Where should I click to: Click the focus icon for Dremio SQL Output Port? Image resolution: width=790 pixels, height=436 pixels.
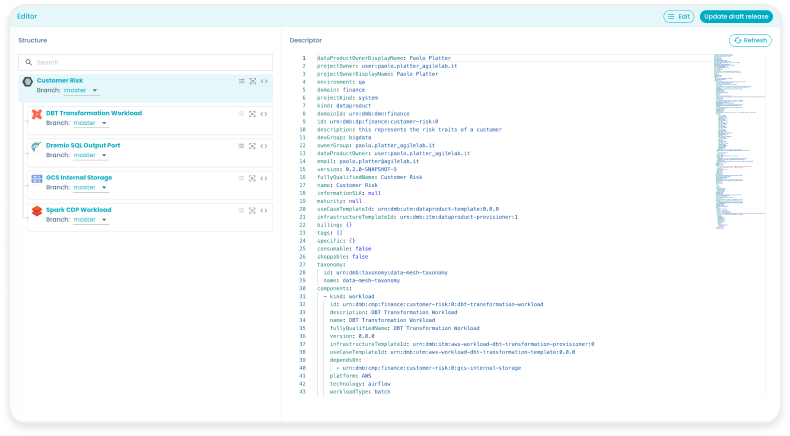click(x=253, y=146)
